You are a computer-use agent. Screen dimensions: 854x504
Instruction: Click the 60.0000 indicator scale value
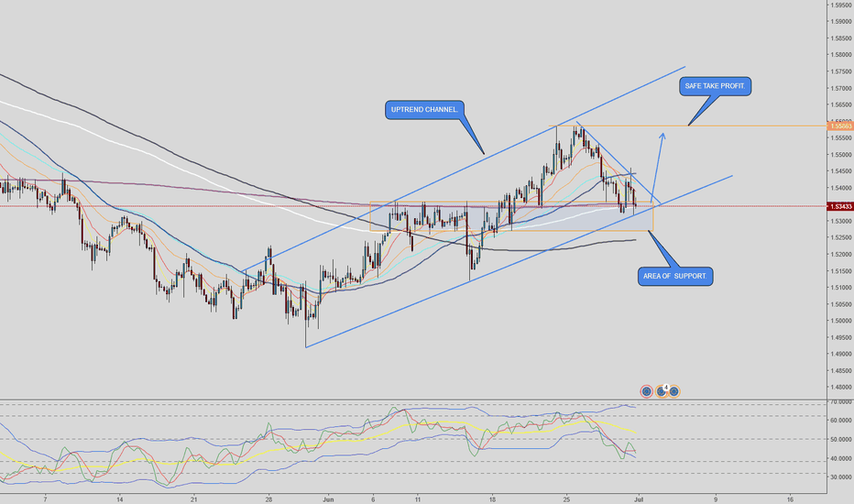coord(841,421)
